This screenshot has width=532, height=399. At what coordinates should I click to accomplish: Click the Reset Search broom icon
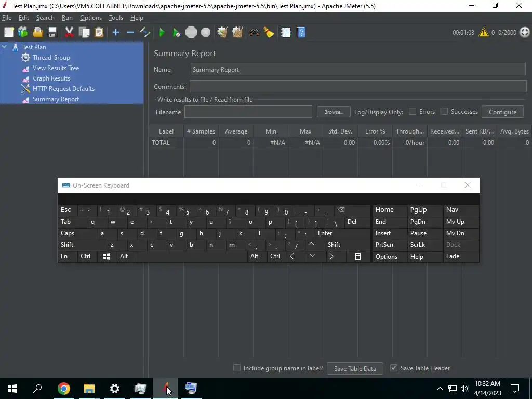[x=269, y=33]
